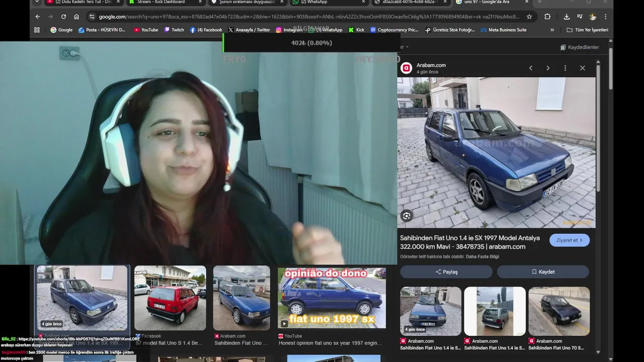The image size is (644, 362).
Task: Switch to the Şunun sıralaması tab
Action: [x=248, y=2]
